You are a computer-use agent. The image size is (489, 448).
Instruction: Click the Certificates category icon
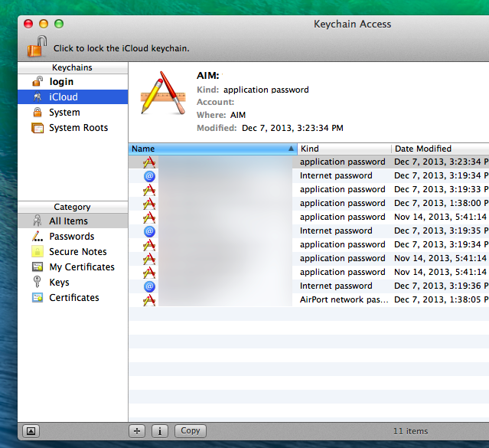(37, 298)
